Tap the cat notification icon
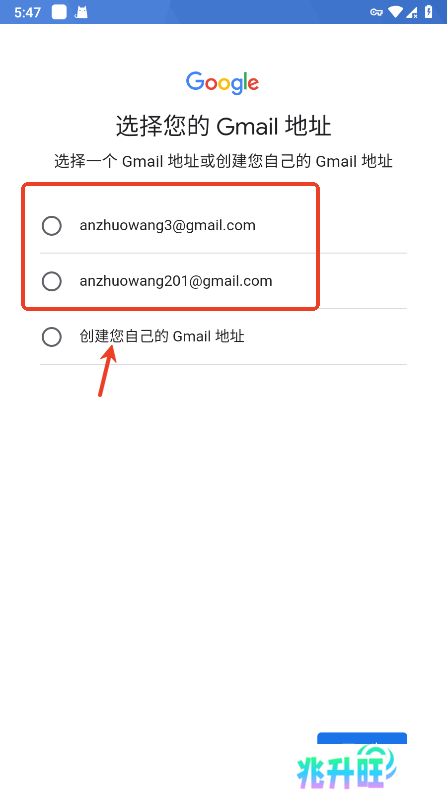The image size is (447, 794). click(81, 12)
